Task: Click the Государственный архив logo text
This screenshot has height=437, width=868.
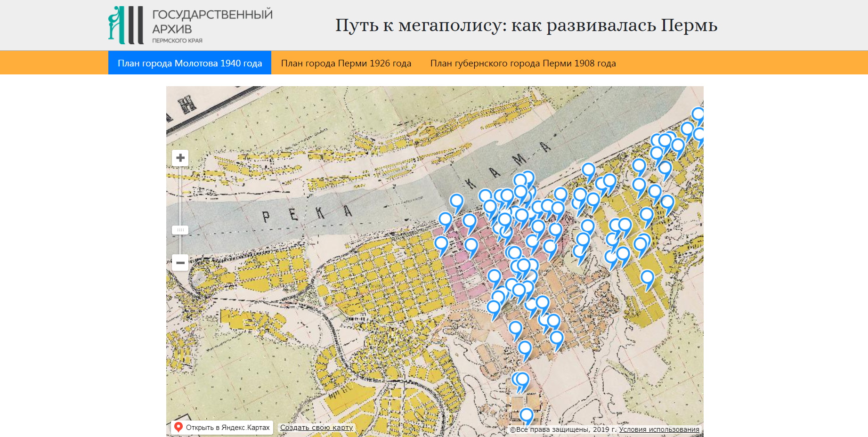Action: click(212, 22)
